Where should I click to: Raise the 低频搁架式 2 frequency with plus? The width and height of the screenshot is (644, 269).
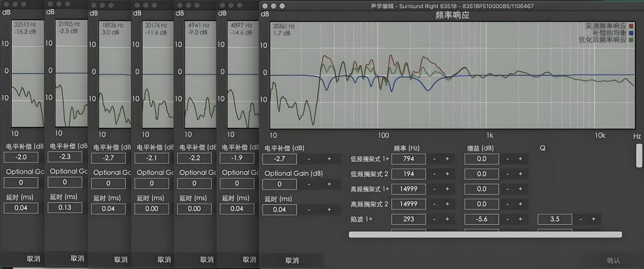(447, 174)
